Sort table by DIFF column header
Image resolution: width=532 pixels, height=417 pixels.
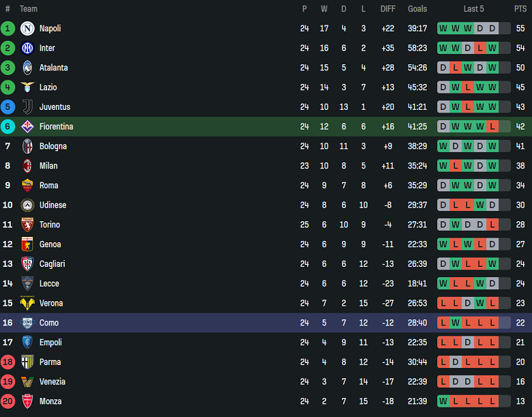point(387,9)
